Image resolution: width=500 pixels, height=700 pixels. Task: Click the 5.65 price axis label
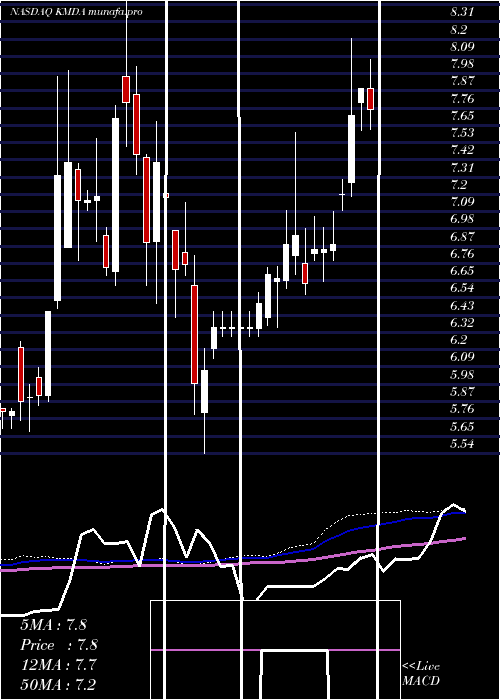462,426
